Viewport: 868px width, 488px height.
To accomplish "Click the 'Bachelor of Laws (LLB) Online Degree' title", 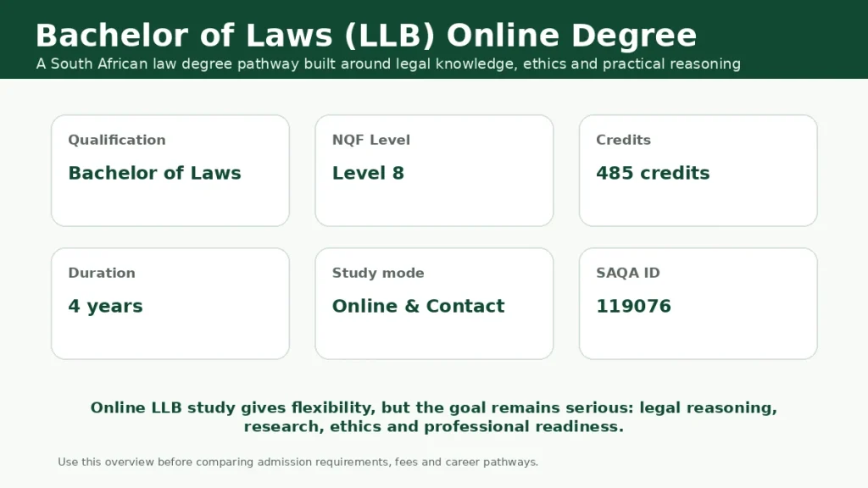I will (366, 36).
